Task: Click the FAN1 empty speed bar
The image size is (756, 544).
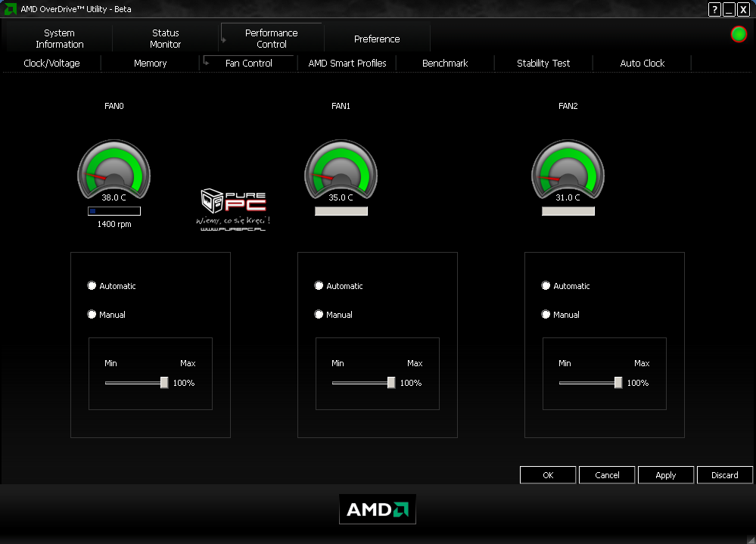Action: point(341,211)
